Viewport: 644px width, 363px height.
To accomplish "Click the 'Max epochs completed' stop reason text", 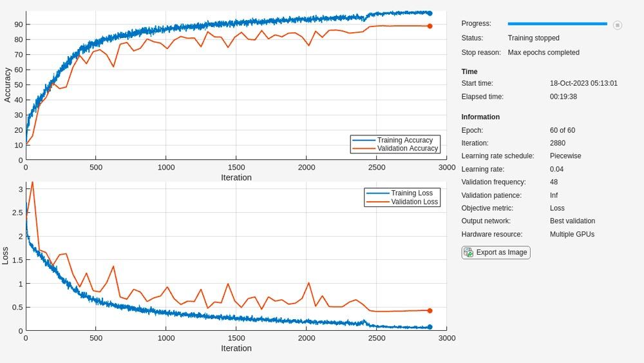I will coord(543,52).
